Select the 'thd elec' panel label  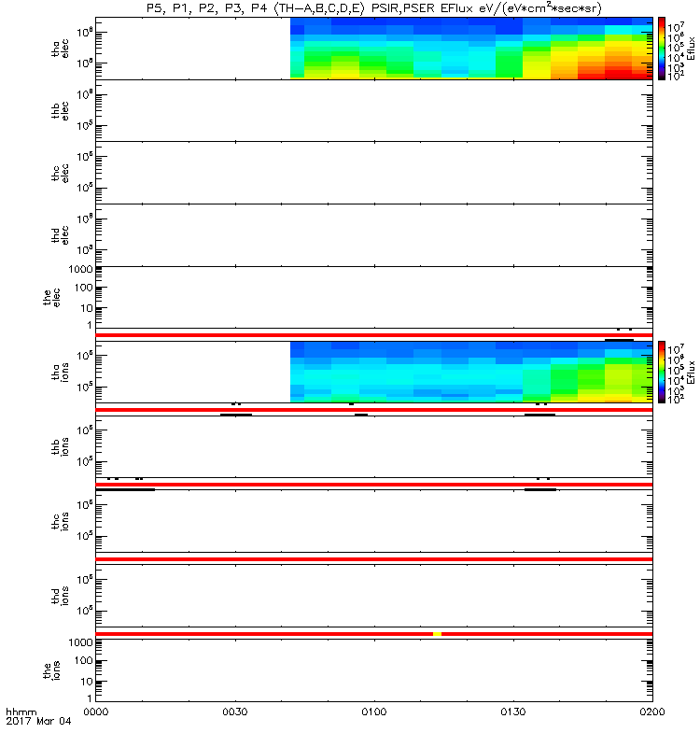click(61, 235)
